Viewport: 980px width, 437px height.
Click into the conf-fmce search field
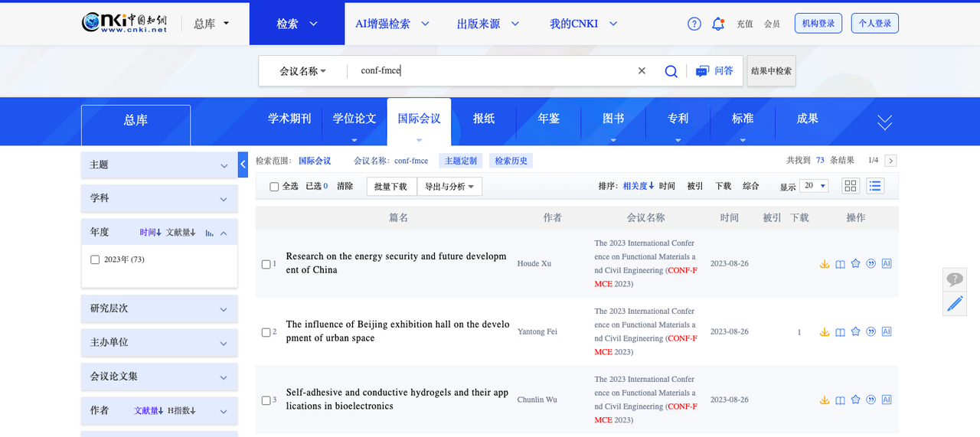(x=490, y=71)
